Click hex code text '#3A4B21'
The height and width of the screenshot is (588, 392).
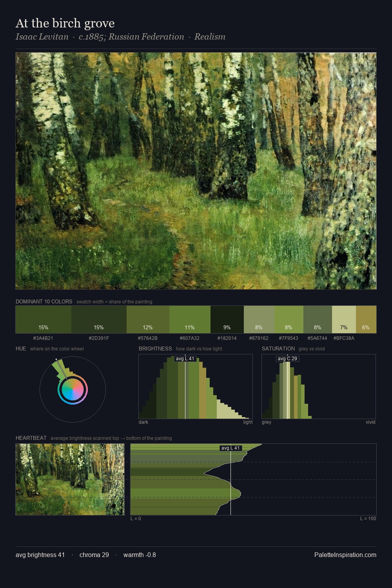[x=43, y=338]
